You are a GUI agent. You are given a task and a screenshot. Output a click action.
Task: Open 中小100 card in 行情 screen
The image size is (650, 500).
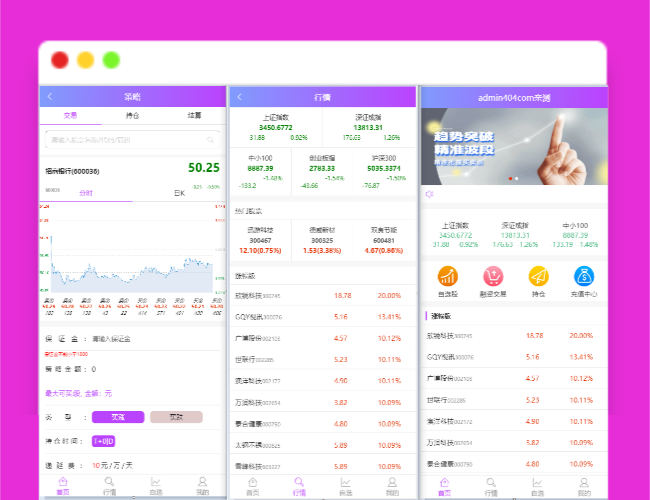[x=261, y=172]
